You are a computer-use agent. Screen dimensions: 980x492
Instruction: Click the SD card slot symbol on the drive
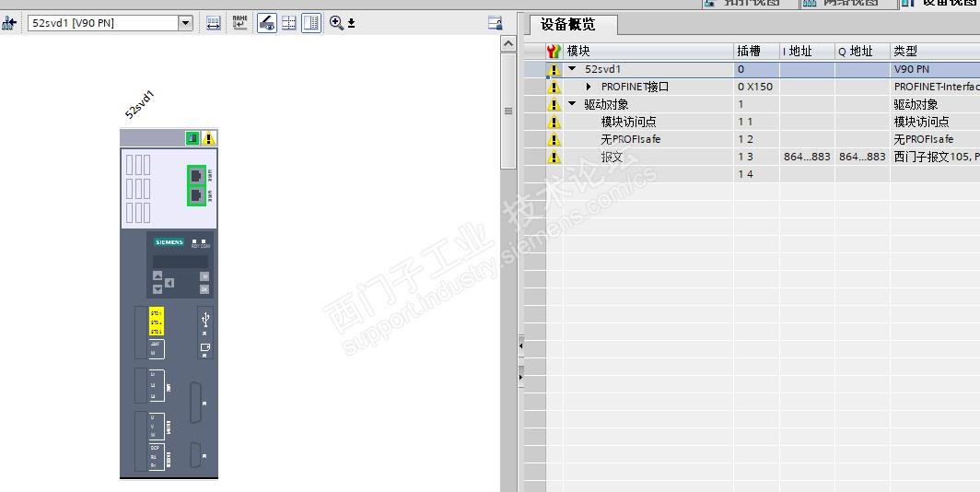[x=205, y=347]
